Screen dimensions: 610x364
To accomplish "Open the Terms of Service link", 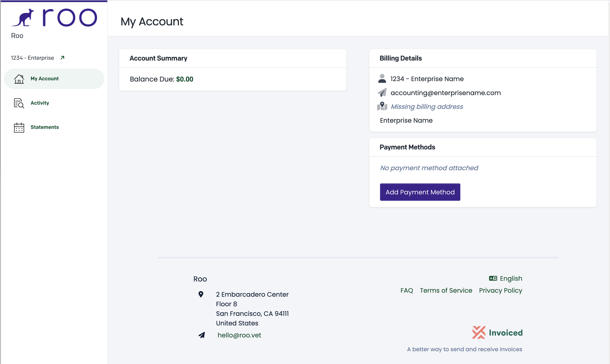I will (446, 290).
